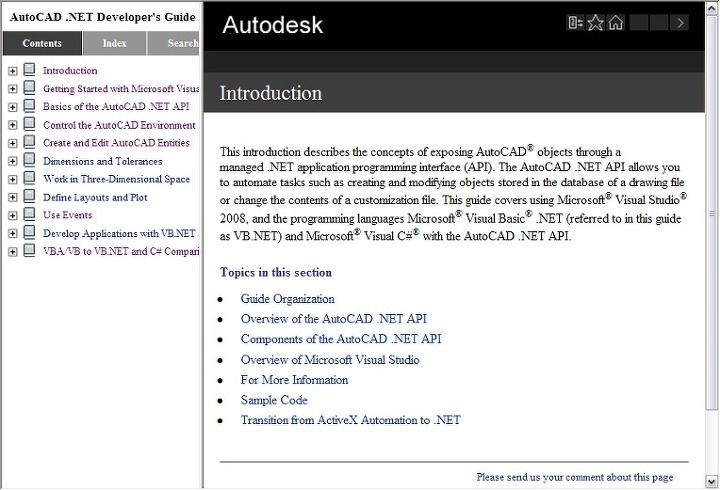Expand VBA/VB to VB.NET and C# node
Image resolution: width=720 pixels, height=490 pixels.
(12, 252)
